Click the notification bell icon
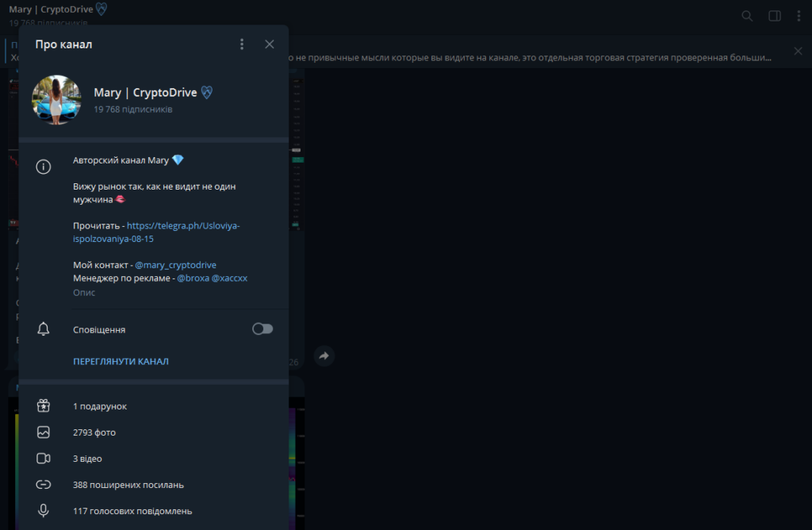This screenshot has height=530, width=812. (x=44, y=329)
